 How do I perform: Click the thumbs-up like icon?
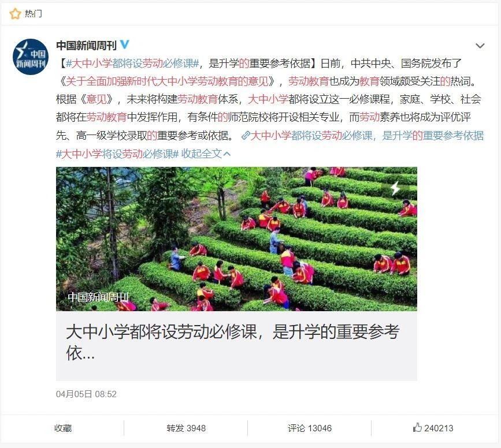pyautogui.click(x=417, y=427)
